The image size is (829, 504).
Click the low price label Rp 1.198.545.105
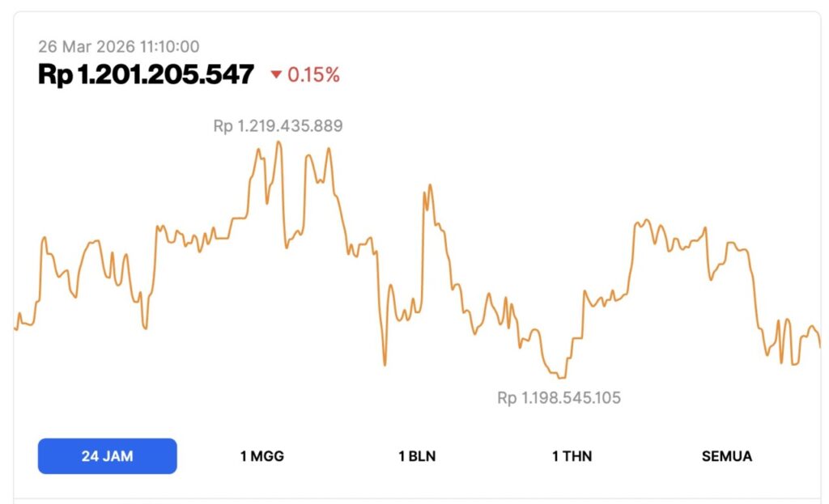coord(559,397)
